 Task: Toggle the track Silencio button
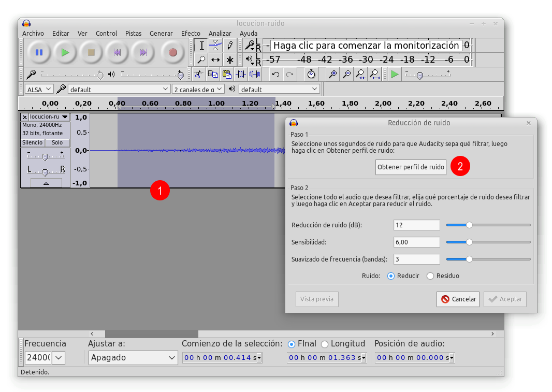[x=33, y=142]
